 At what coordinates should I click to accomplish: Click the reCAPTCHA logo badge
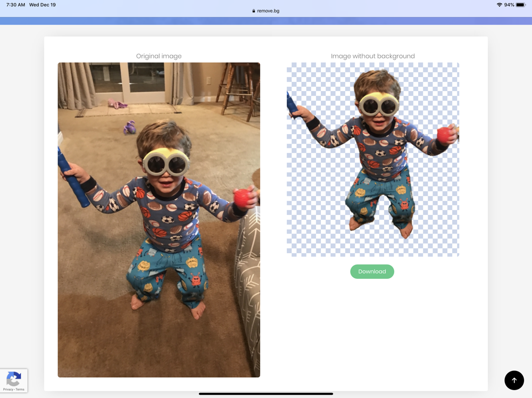click(x=13, y=379)
